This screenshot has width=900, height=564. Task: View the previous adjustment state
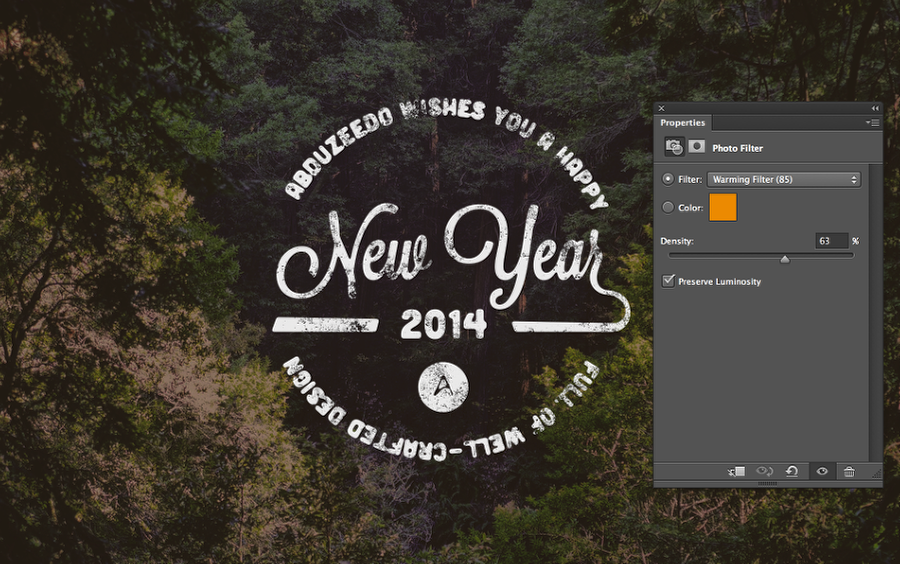(764, 472)
